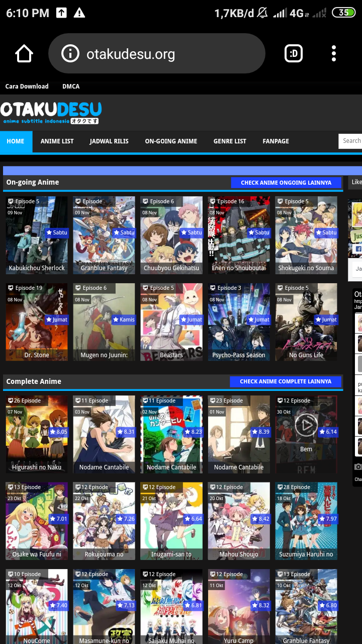This screenshot has height=644, width=362.
Task: Open the Osake wa Fuufu ni thumbnail
Action: click(x=37, y=521)
